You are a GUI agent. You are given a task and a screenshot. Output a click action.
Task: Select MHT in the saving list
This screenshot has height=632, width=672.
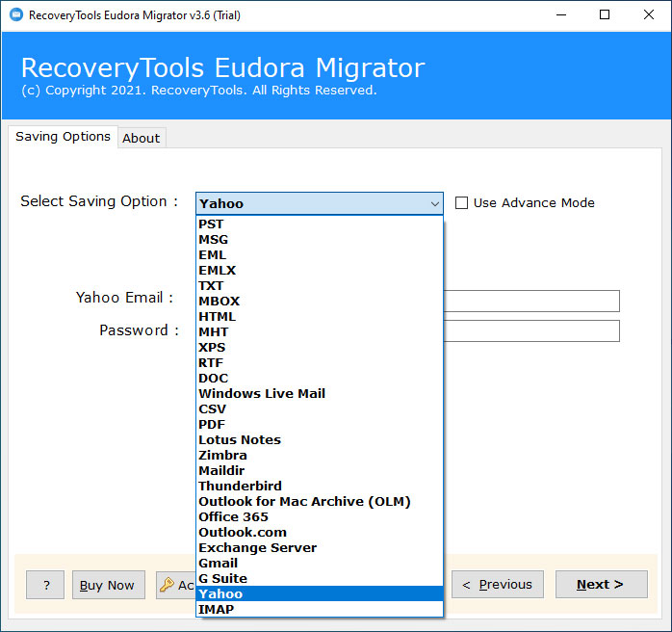click(320, 332)
